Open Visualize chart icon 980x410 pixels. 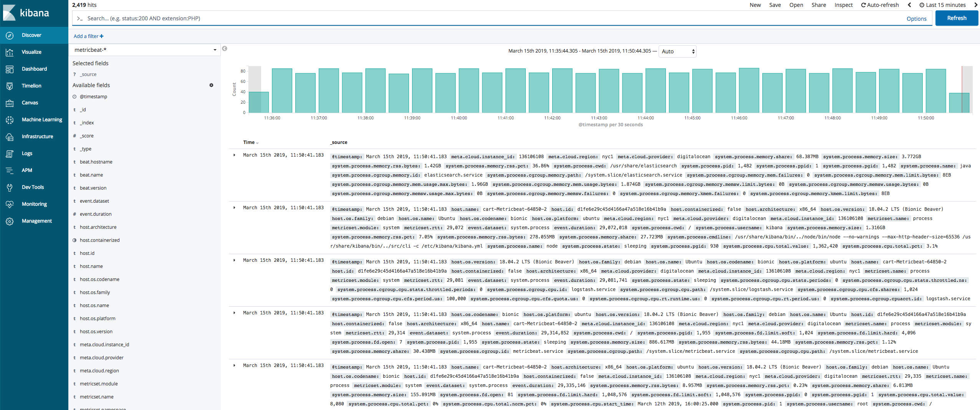click(10, 52)
